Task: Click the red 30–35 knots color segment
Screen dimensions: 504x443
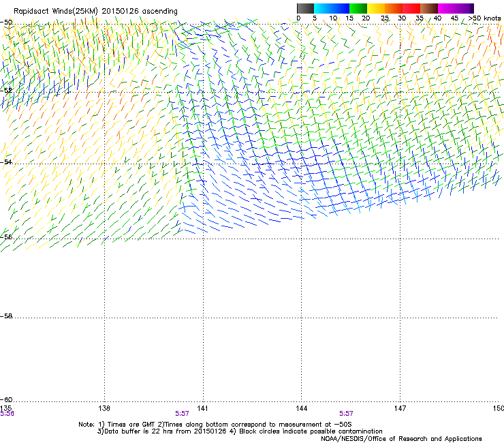Action: pyautogui.click(x=411, y=8)
